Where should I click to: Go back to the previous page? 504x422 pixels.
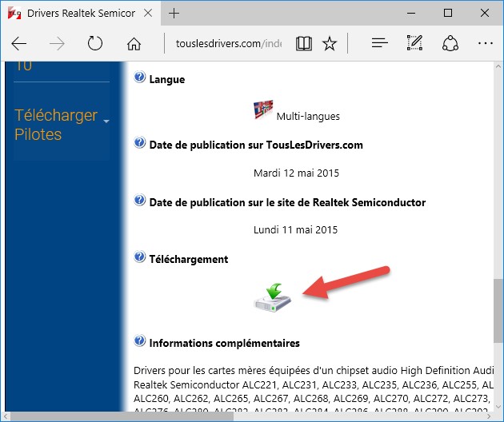pos(20,44)
